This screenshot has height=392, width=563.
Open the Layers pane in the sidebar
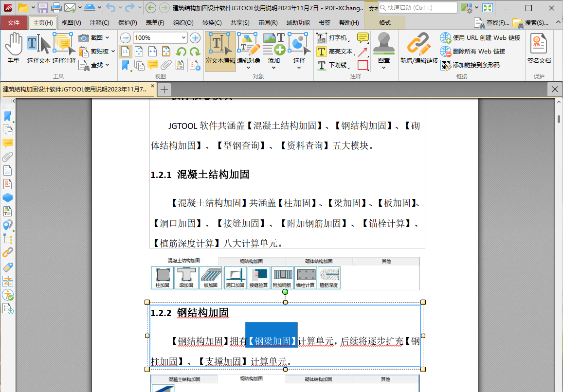click(x=8, y=198)
